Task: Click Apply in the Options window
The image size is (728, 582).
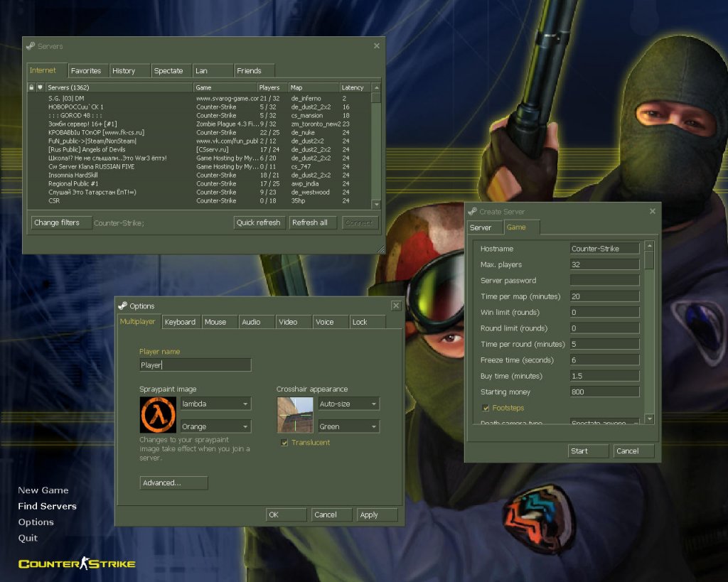Action: (x=377, y=514)
